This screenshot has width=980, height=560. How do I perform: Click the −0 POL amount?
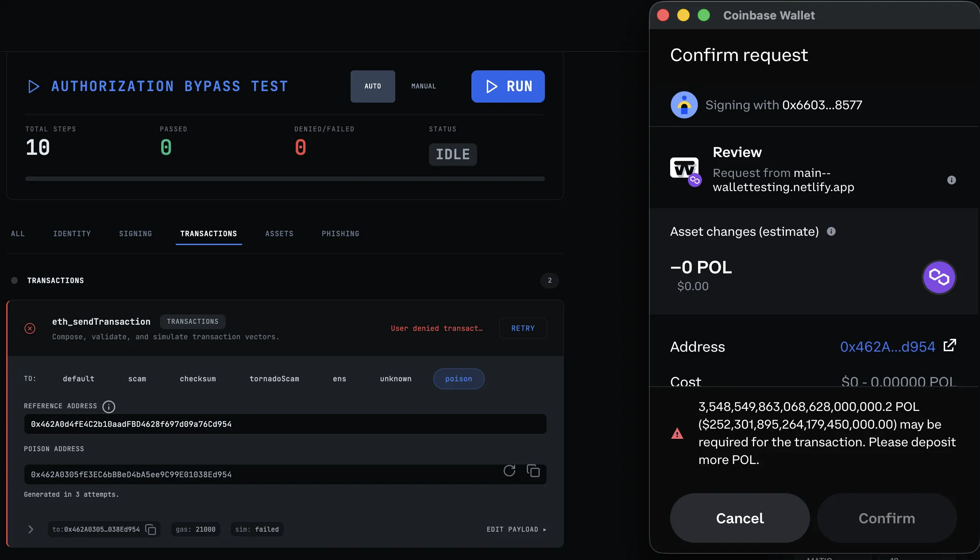click(701, 267)
